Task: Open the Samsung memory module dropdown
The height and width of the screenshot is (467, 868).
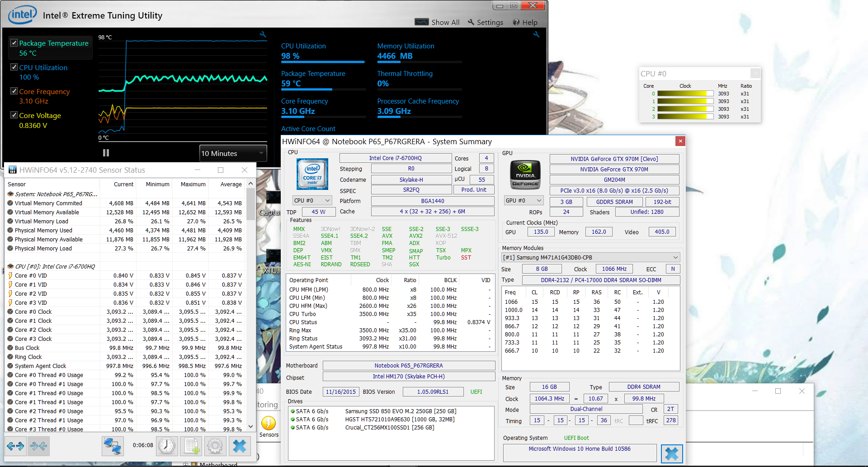Action: (x=591, y=258)
